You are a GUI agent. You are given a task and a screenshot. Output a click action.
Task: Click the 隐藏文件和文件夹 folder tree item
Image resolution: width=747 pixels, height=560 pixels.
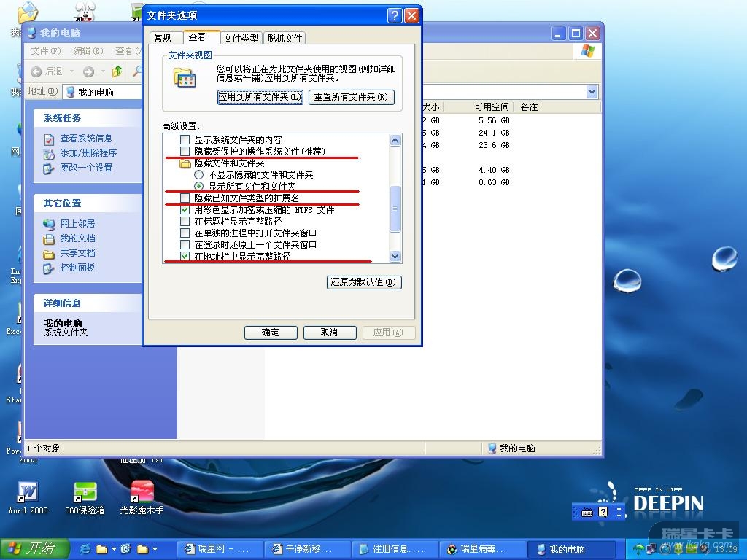222,163
